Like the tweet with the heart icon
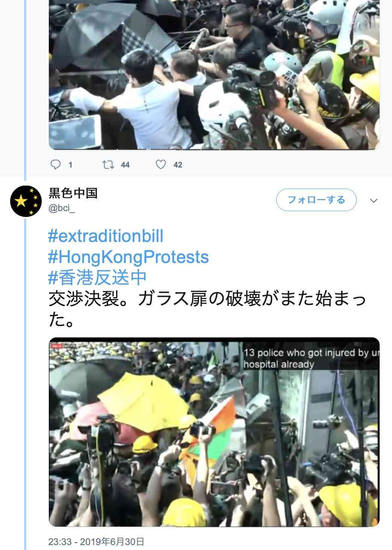The width and height of the screenshot is (392, 550). [161, 164]
